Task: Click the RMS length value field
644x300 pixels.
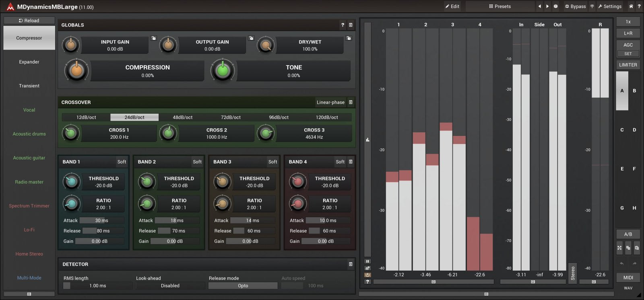Action: [98, 286]
